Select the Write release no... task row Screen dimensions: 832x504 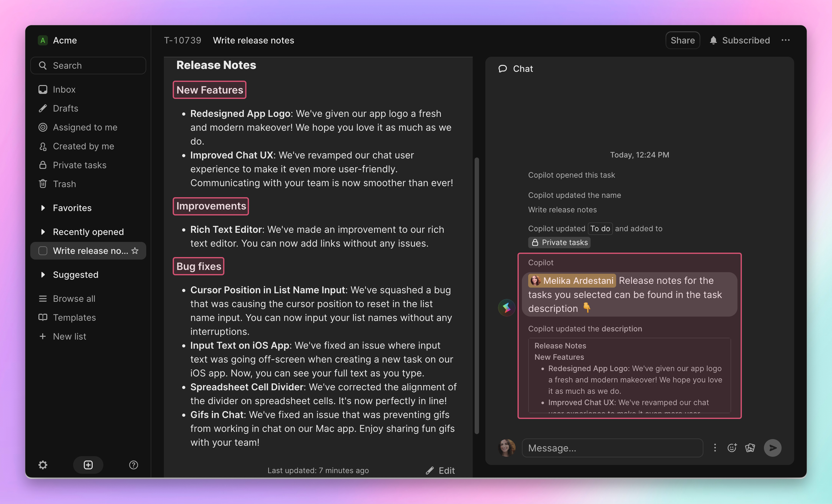(88, 250)
